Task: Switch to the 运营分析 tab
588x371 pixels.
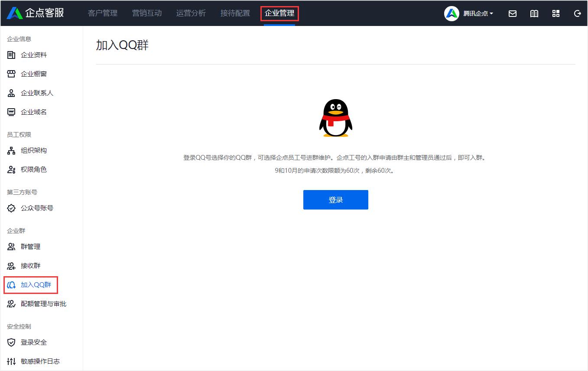Action: pyautogui.click(x=191, y=13)
